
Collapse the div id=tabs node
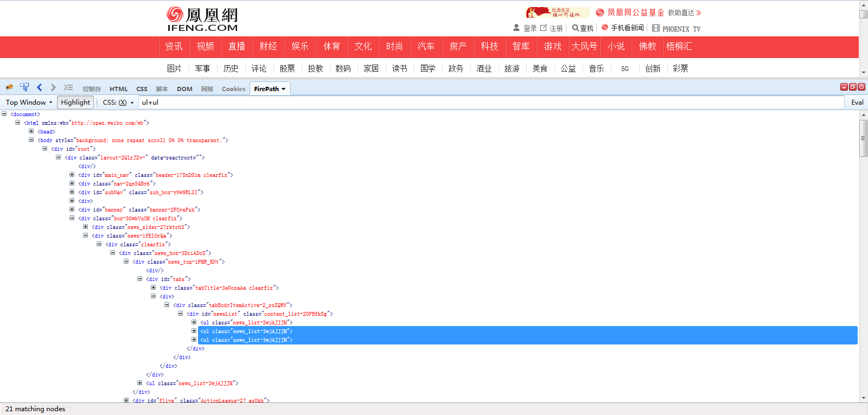tap(139, 279)
